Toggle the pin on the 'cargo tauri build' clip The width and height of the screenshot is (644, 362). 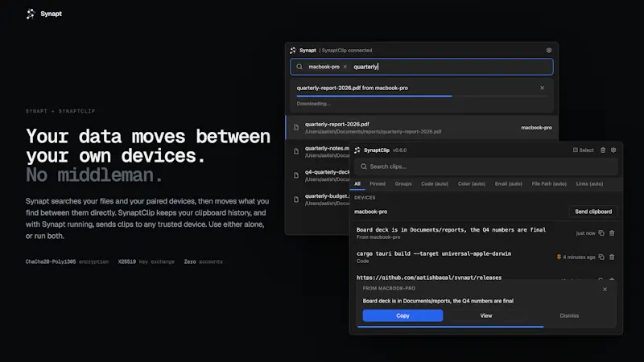point(559,257)
